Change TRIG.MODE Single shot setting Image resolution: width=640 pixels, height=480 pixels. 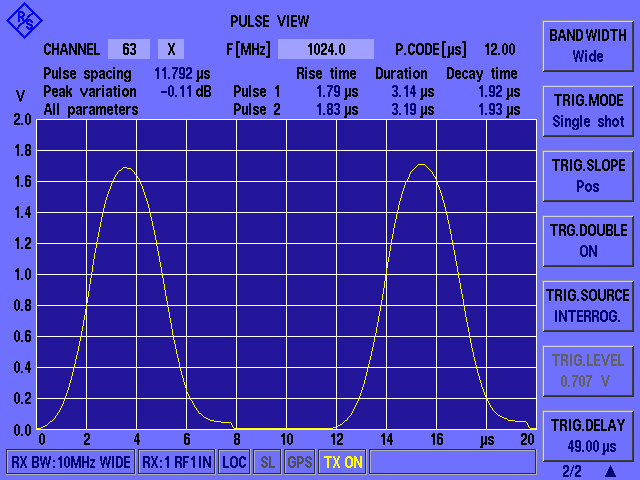(x=588, y=111)
